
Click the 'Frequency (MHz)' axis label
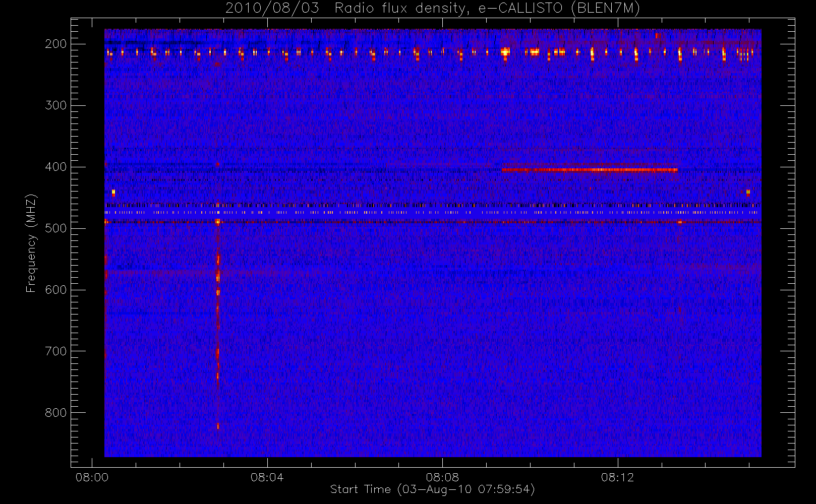[x=31, y=243]
